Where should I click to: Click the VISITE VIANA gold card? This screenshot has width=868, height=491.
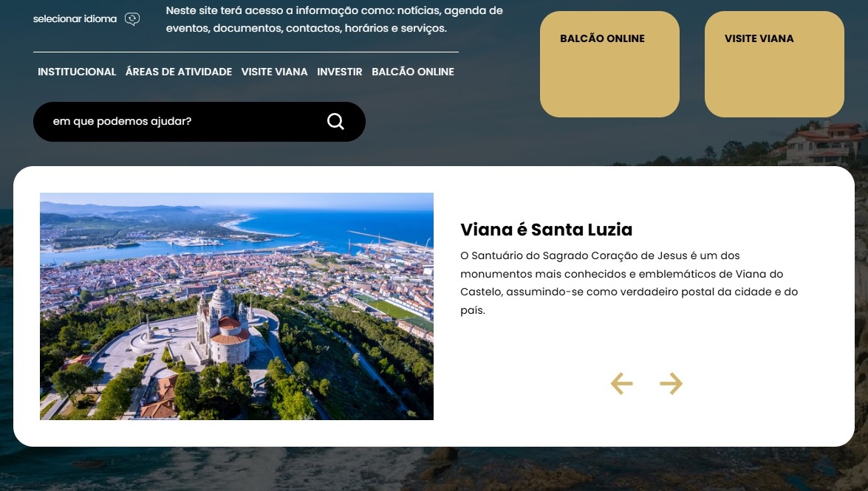pos(774,64)
